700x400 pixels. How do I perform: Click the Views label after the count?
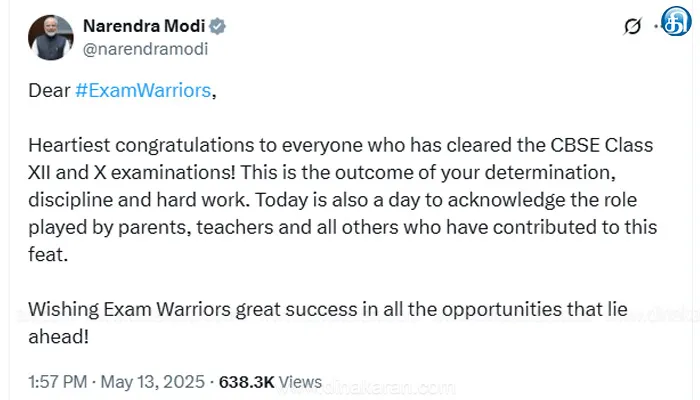(x=300, y=382)
